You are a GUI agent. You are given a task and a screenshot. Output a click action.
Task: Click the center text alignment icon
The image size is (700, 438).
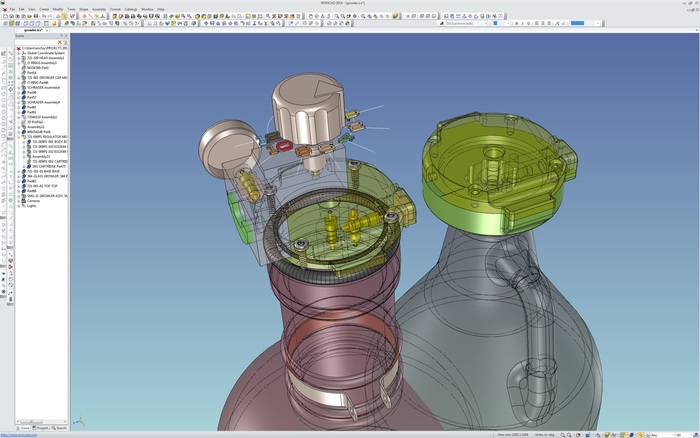(x=543, y=23)
